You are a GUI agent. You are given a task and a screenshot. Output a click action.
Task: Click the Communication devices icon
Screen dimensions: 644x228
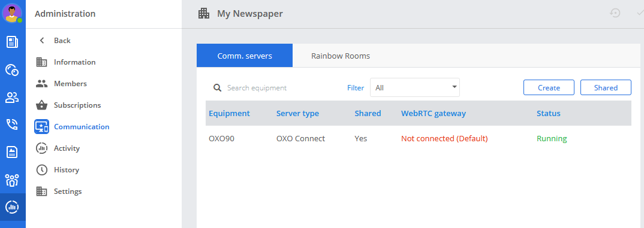pyautogui.click(x=41, y=127)
